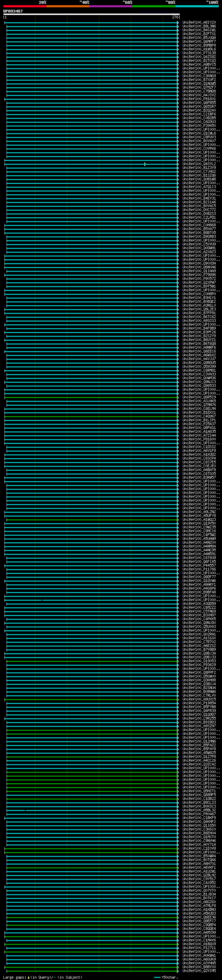Viewport: 222px width, 980px height.
Task: Click hit UniRef100_B5JUQ4
Action: tap(199, 38)
